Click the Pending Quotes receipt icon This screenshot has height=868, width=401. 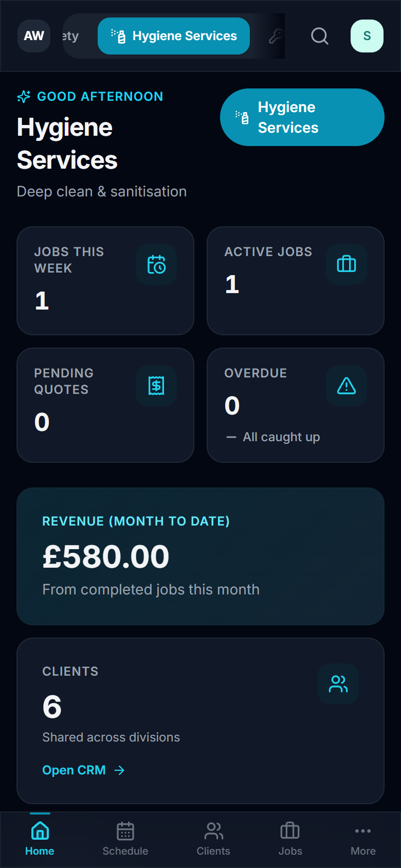156,386
